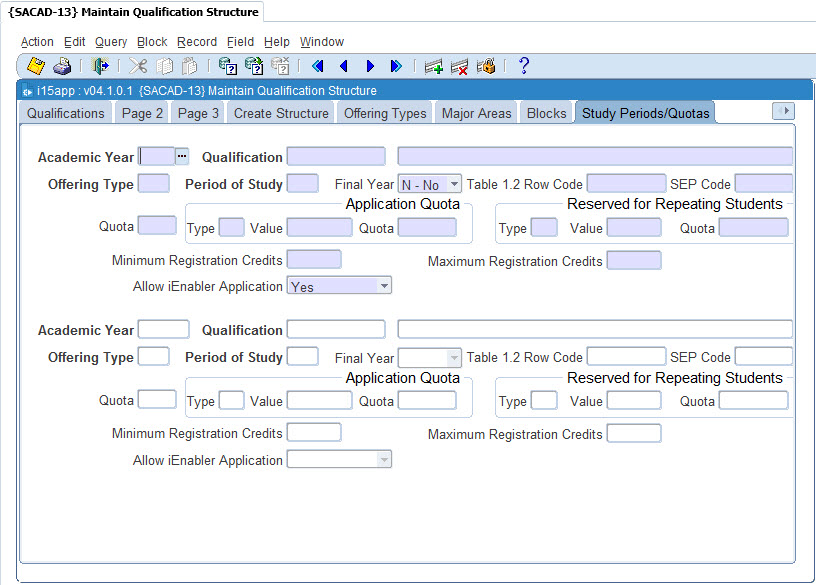Screen dimensions: 816x585
Task: Switch to the Offering Types tab
Action: (385, 113)
